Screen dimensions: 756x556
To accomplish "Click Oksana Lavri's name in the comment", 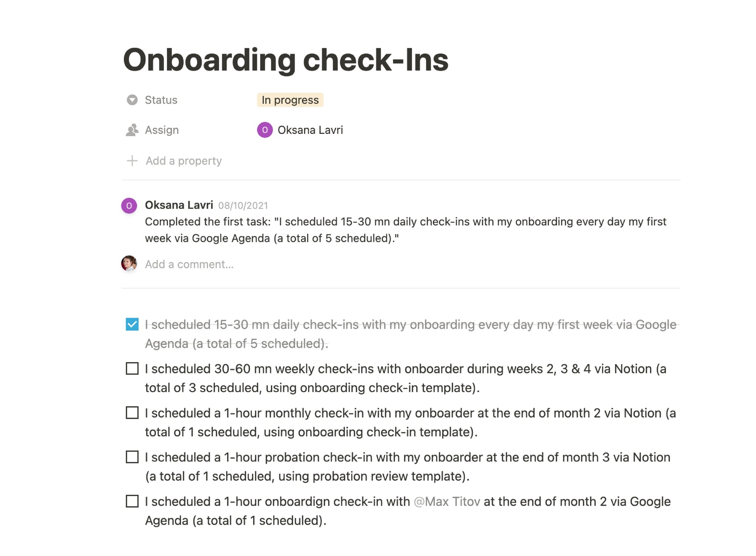I will 178,205.
